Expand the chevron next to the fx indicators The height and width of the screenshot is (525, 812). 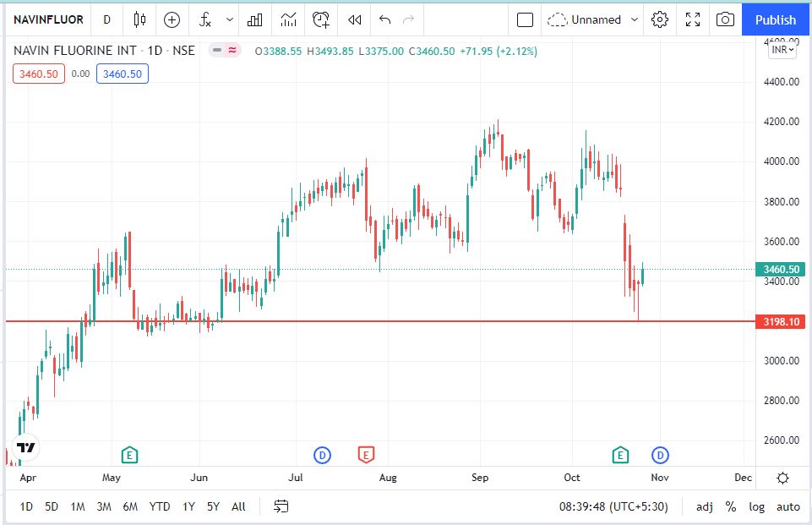229,19
